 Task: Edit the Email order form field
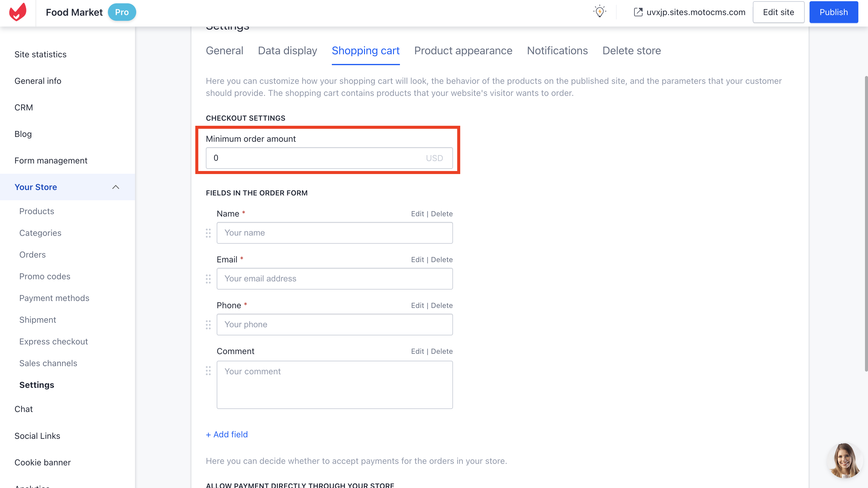pos(417,260)
